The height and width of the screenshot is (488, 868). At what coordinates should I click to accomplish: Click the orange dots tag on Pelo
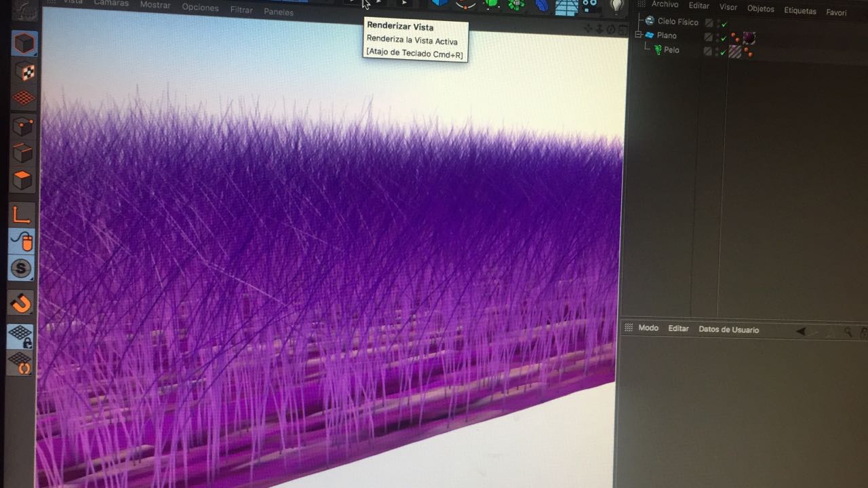click(747, 52)
